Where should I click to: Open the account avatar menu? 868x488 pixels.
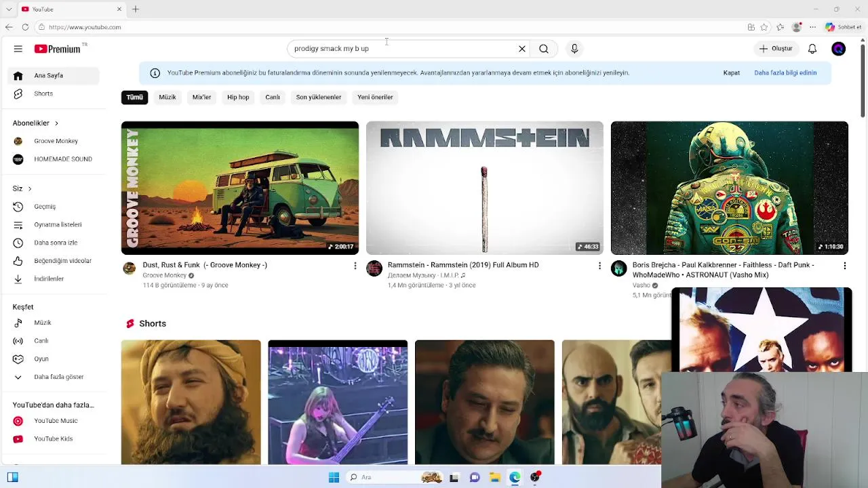point(839,49)
